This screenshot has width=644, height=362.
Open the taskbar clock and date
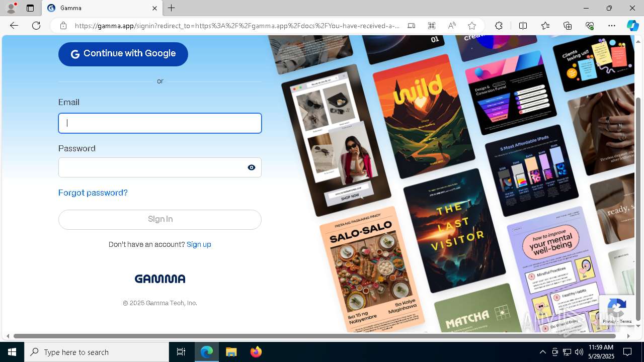pos(601,352)
